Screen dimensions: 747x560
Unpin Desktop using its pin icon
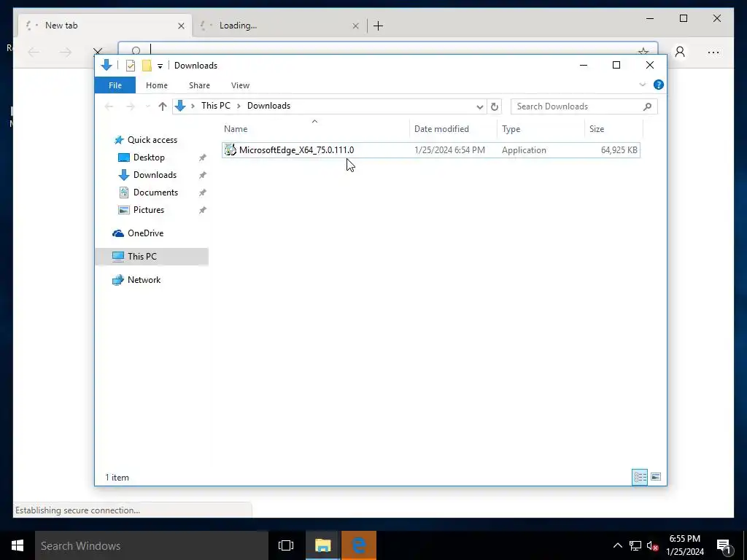click(203, 157)
